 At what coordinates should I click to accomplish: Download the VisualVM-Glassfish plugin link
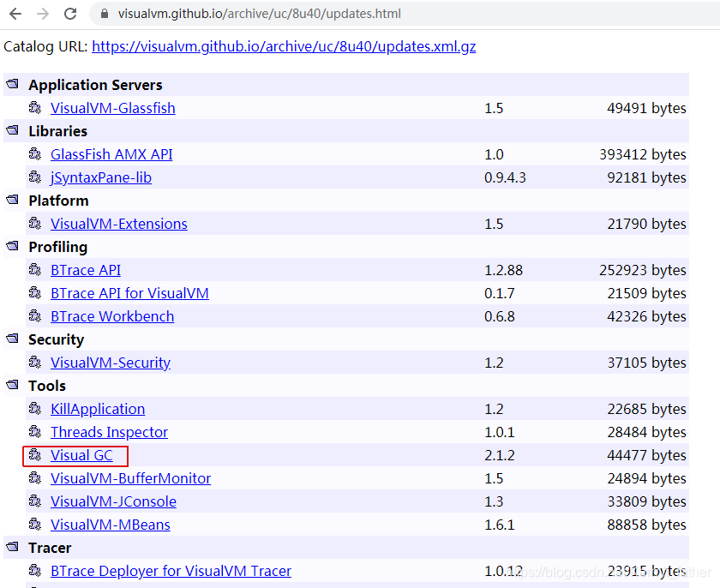[x=113, y=108]
